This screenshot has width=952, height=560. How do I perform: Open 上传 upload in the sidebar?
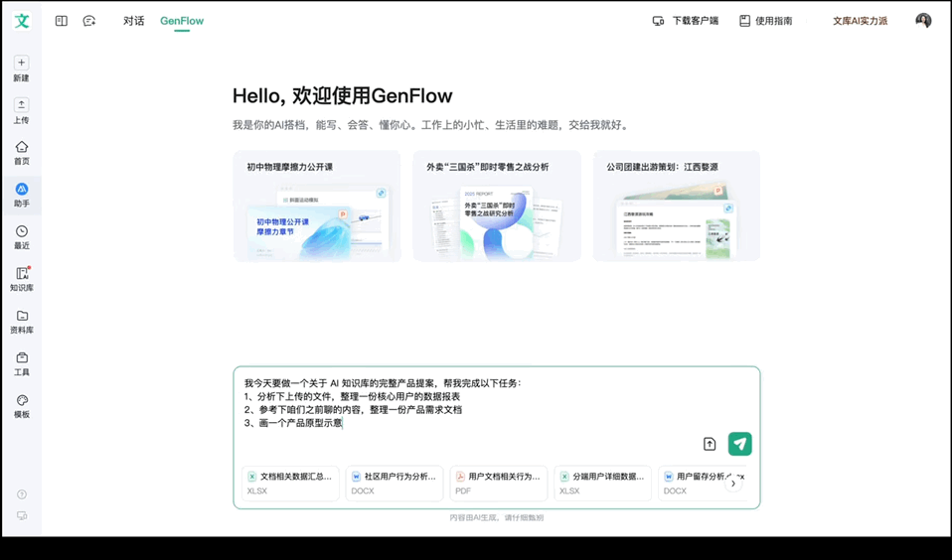click(x=21, y=110)
